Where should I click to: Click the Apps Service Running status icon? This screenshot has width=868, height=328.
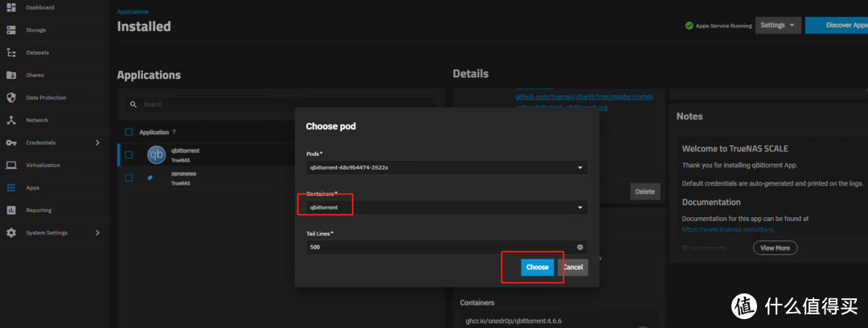click(x=690, y=26)
